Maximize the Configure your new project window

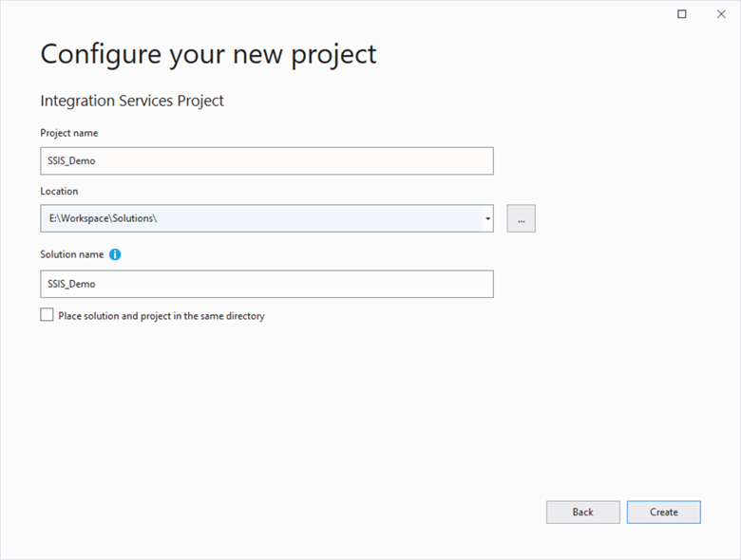pyautogui.click(x=682, y=14)
